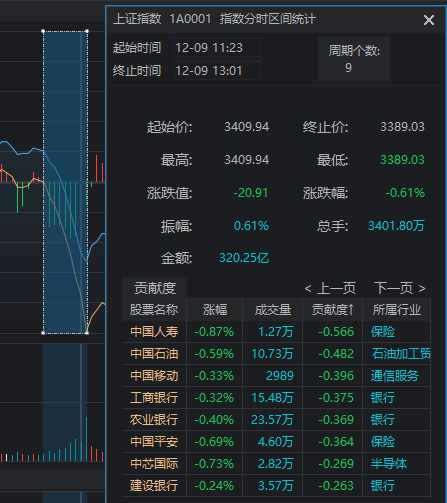The image size is (447, 503).
Task: Select the 中芯国际 stock row
Action: point(276,464)
